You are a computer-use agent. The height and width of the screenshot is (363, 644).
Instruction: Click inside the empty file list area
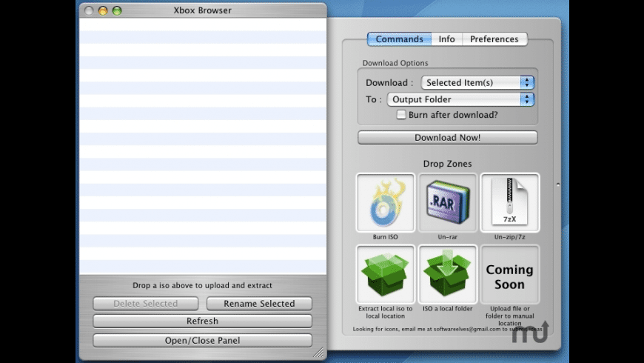pos(203,147)
